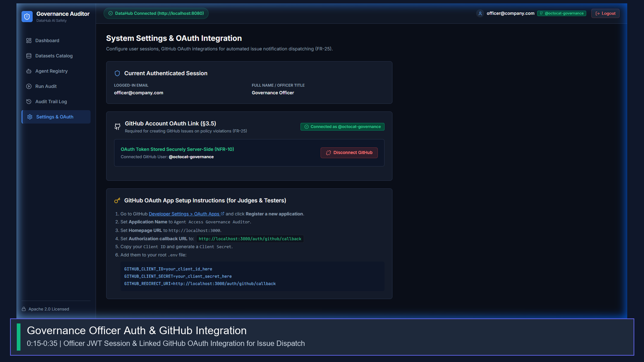The image size is (644, 362).
Task: Click Connected GitHub User @octocat-governance line
Action: [167, 157]
